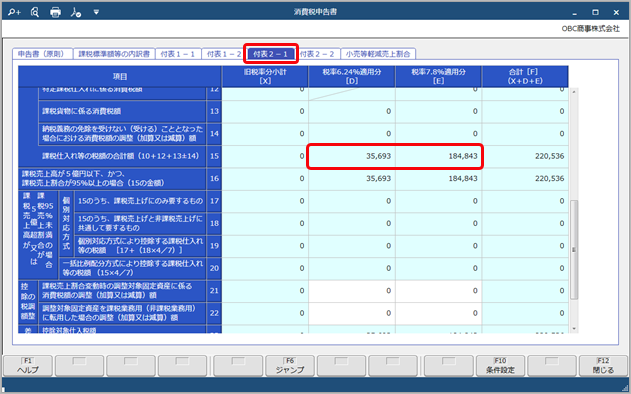Click the table scrollbar up arrow
The image size is (631, 394).
(574, 92)
